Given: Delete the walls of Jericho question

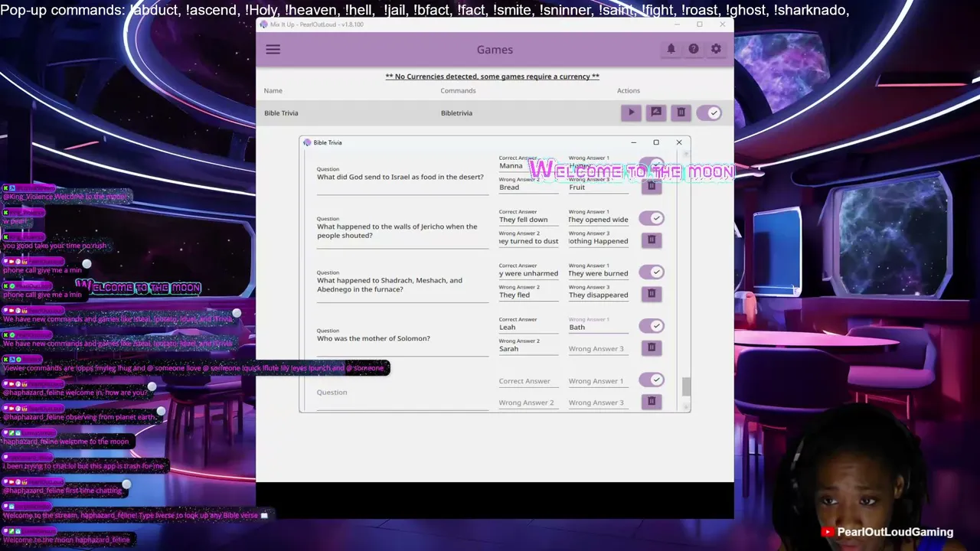Looking at the screenshot, I should 652,240.
